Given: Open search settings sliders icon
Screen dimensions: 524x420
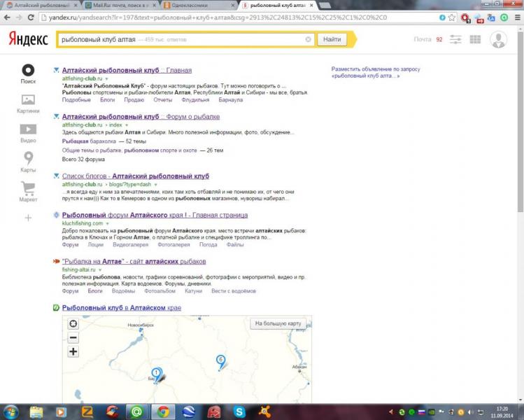Looking at the screenshot, I should 455,39.
